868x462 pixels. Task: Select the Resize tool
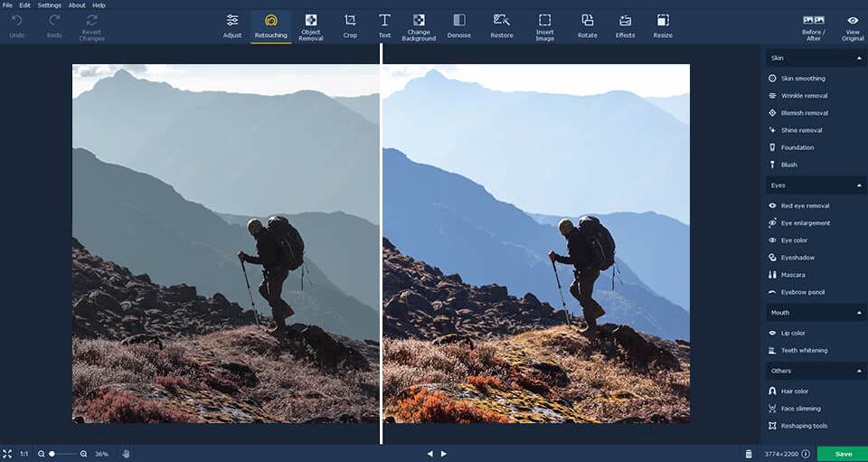pyautogui.click(x=663, y=26)
